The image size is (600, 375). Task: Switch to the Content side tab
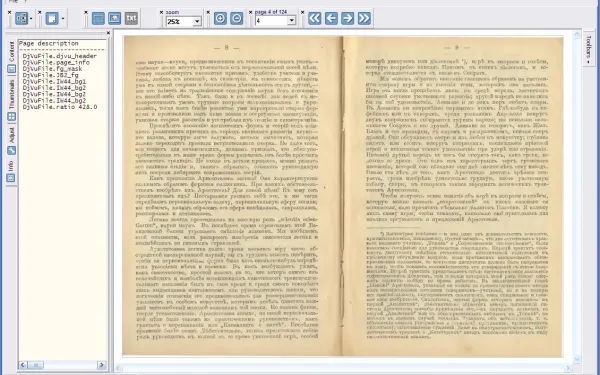point(11,57)
